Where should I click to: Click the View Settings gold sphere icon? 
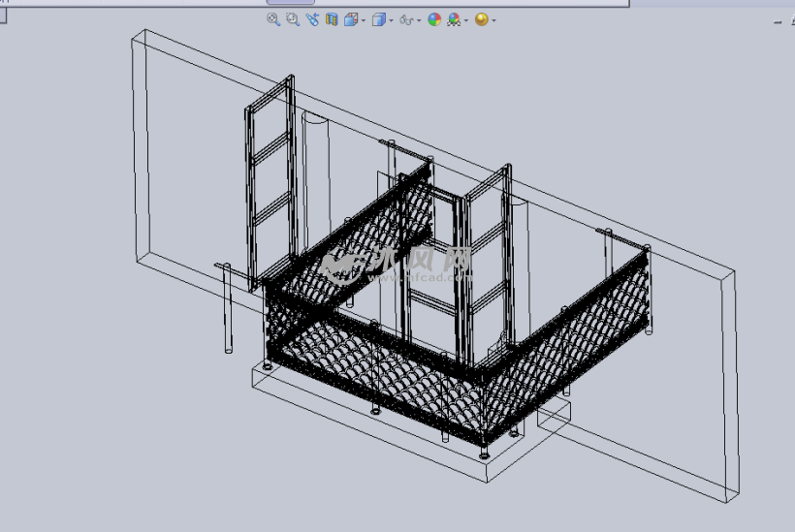pyautogui.click(x=481, y=19)
